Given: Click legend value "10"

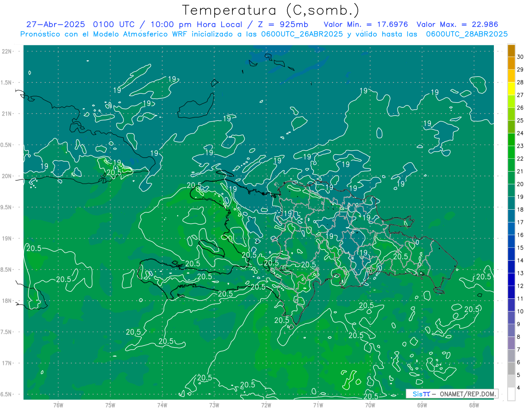Looking at the screenshot, I should pos(520,311).
